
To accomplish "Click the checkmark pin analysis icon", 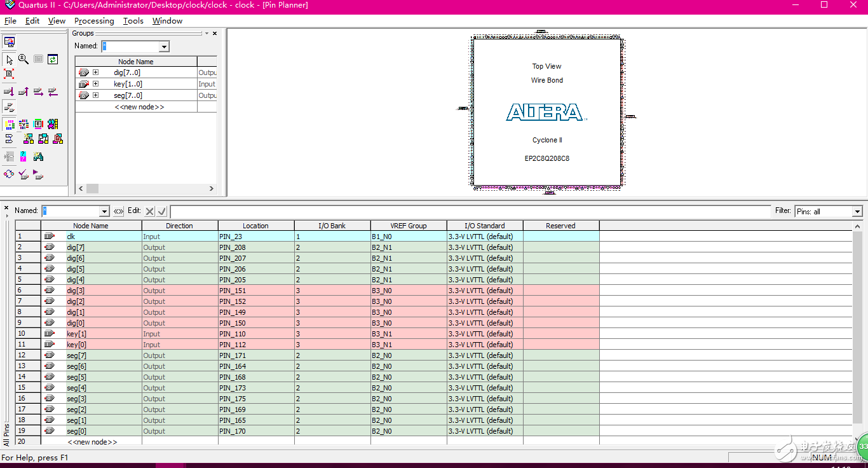I will click(x=24, y=174).
